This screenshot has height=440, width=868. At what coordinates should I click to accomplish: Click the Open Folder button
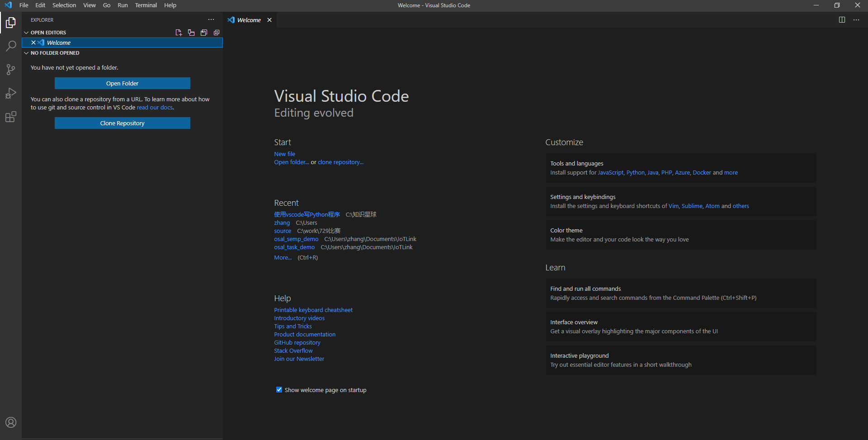pos(123,83)
